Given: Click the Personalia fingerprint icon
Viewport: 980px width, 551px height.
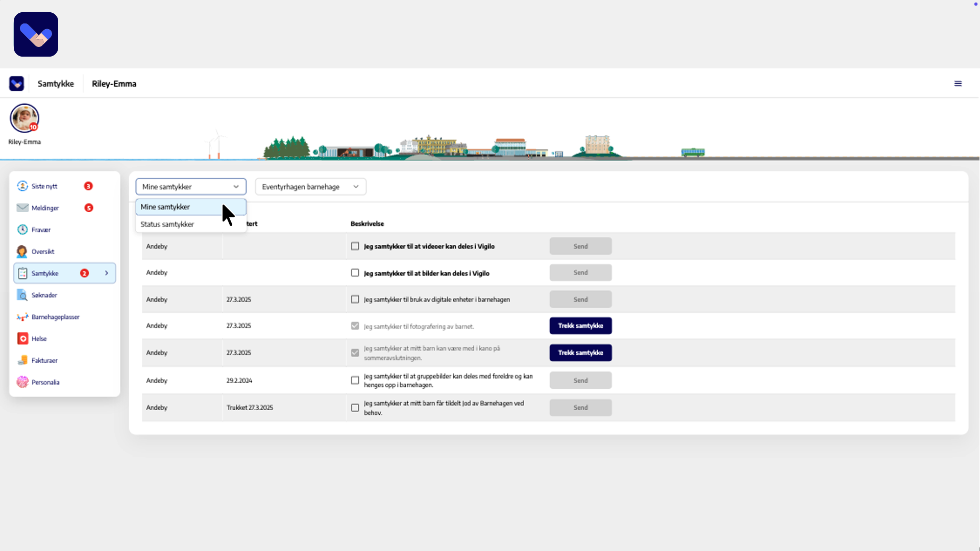Looking at the screenshot, I should [x=22, y=382].
